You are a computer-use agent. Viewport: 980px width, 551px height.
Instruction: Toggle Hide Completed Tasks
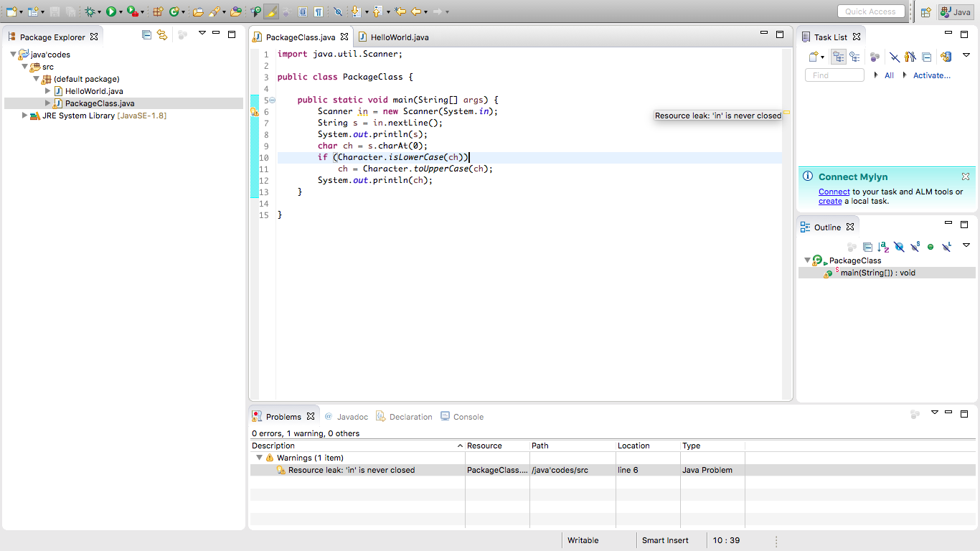coord(895,57)
